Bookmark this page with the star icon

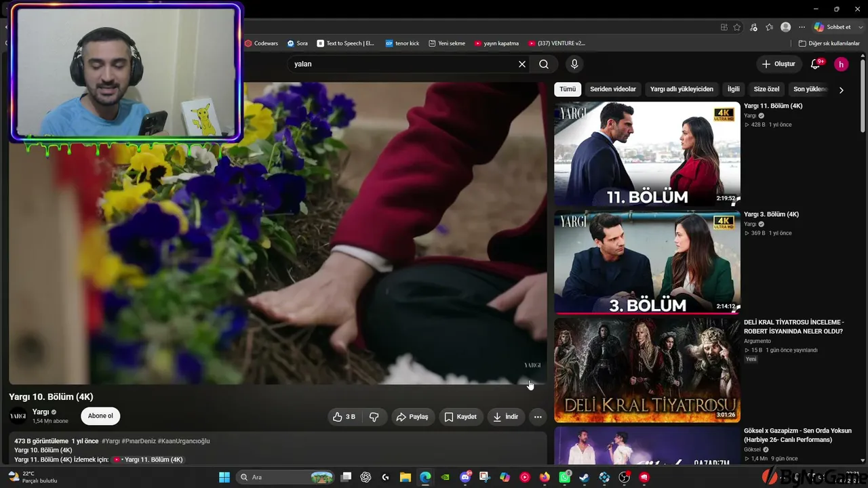click(x=737, y=27)
